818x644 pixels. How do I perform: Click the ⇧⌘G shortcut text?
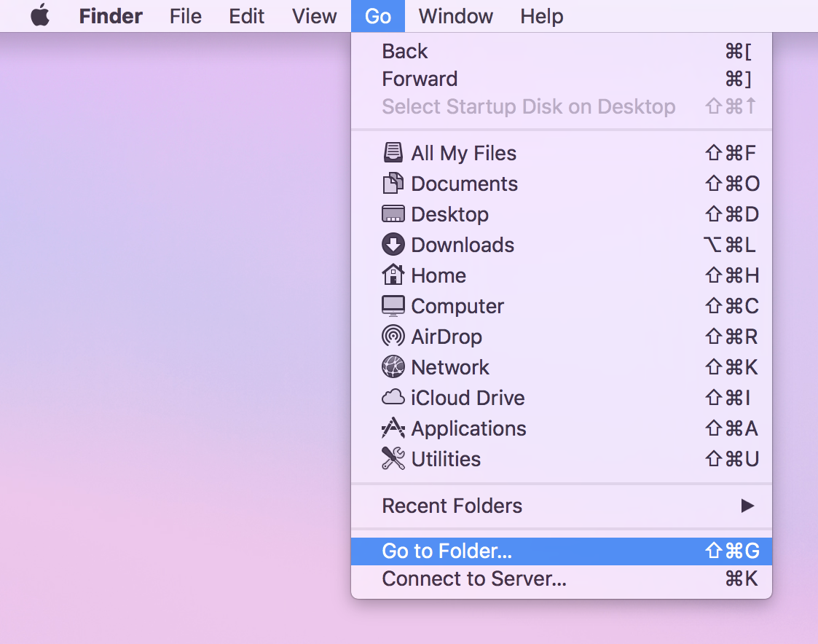[x=733, y=551]
